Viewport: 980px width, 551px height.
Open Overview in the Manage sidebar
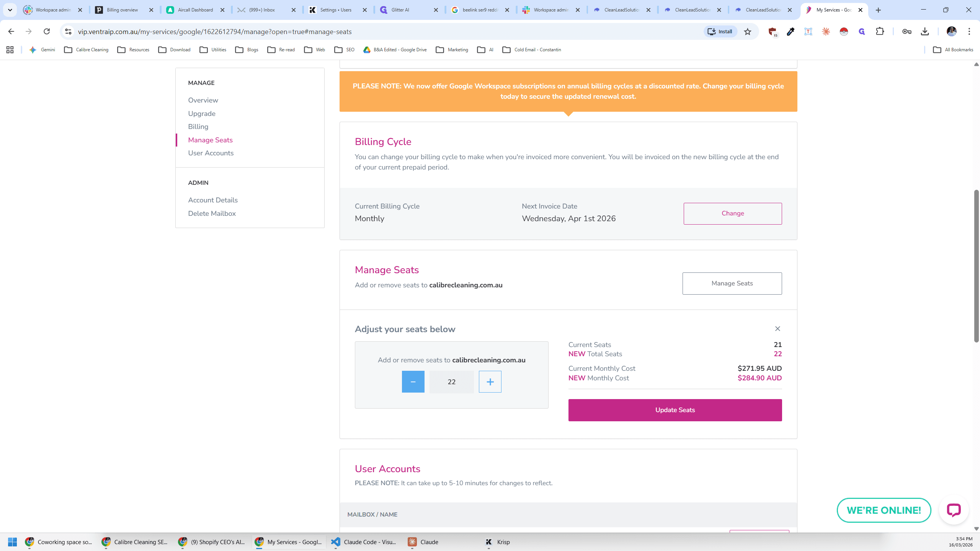coord(203,100)
